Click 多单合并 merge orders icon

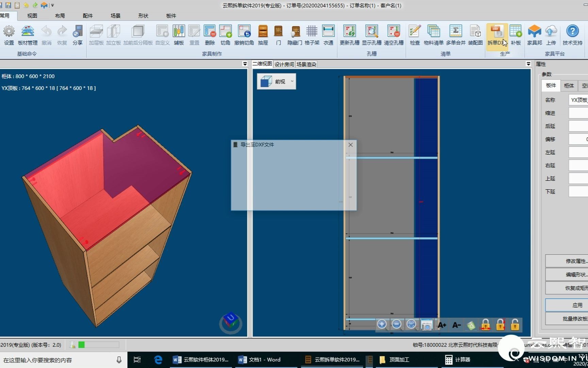(x=456, y=35)
